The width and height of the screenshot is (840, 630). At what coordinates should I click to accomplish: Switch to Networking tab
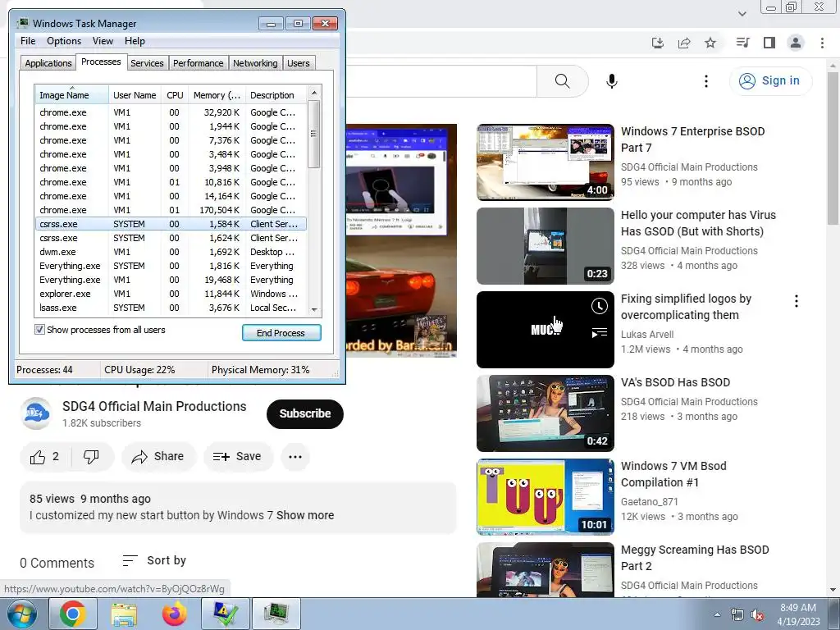(255, 63)
